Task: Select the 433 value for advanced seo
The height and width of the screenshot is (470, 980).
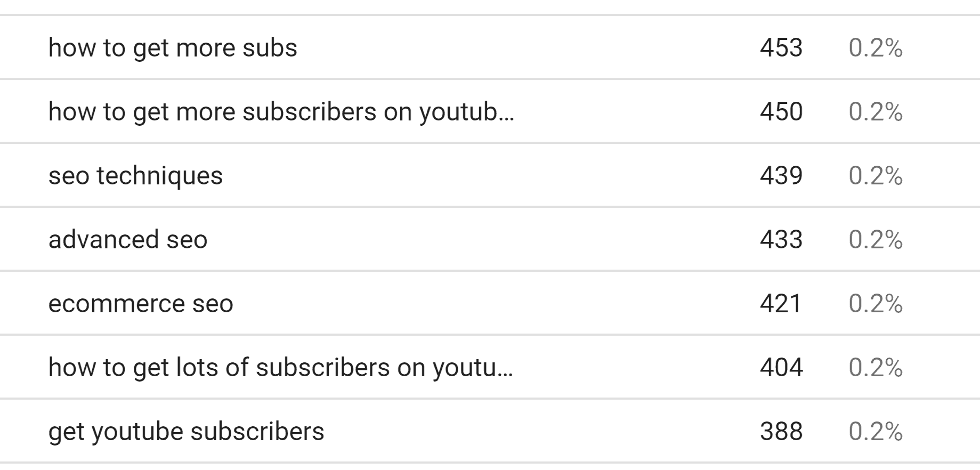Action: point(781,240)
